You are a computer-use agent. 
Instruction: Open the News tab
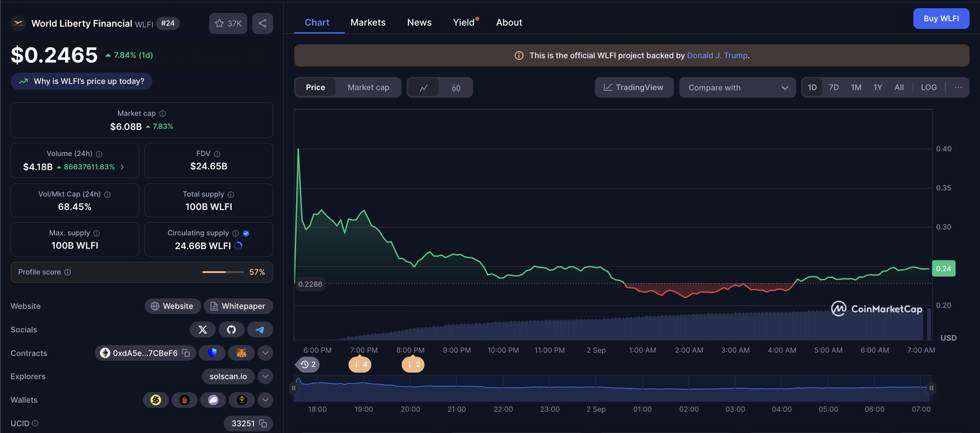point(419,22)
